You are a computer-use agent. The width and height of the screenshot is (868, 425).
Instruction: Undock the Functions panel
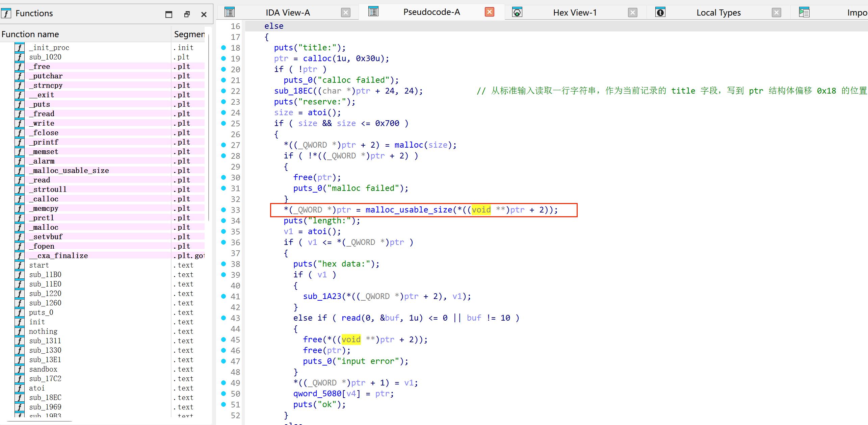pos(187,14)
